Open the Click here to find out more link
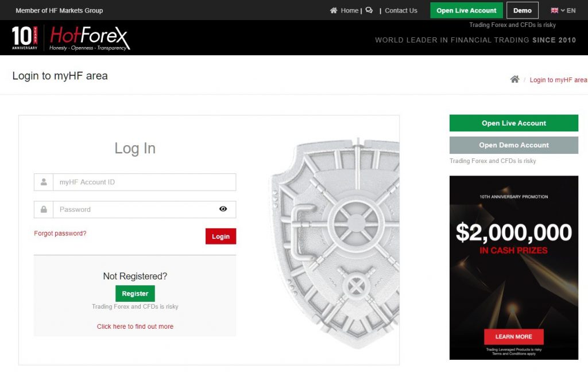Viewport: 588px width, 373px height. 135,327
